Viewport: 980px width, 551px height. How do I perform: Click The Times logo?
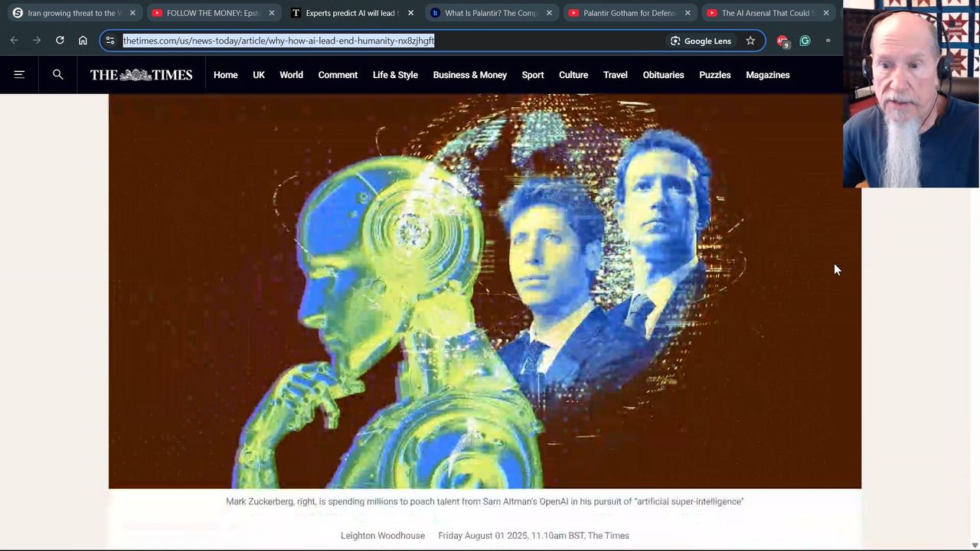tap(141, 75)
